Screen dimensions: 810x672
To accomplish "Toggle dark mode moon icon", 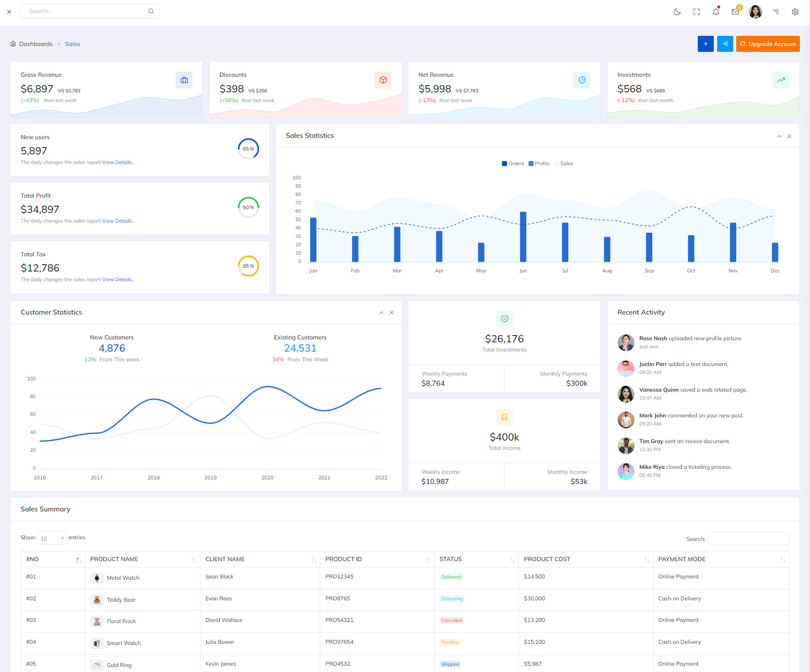I will point(677,12).
